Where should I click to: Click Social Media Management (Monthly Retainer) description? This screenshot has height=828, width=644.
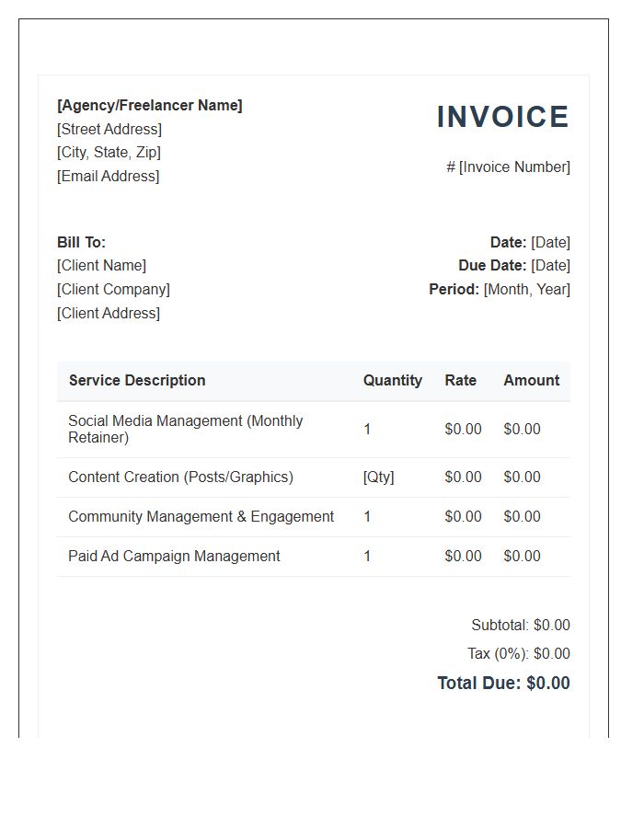pos(185,430)
